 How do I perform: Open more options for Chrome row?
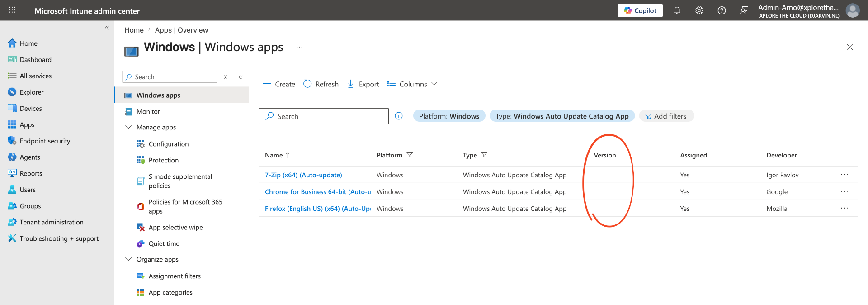844,191
